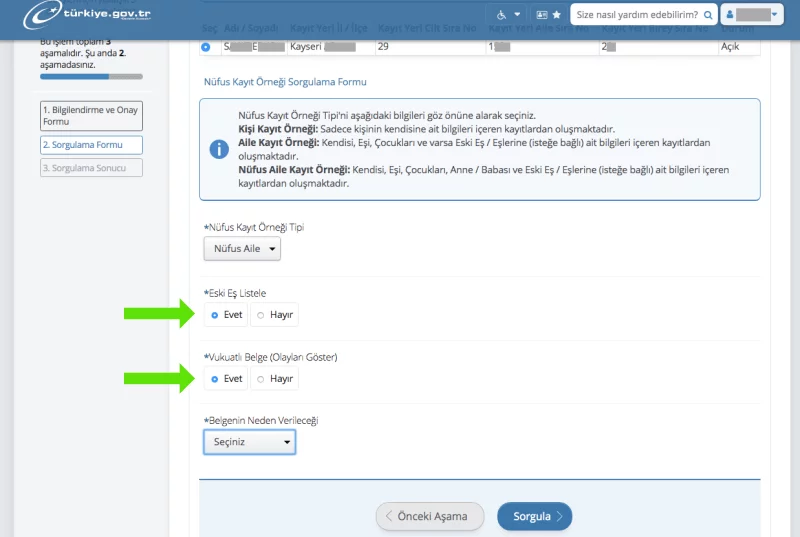Open step 3 Sorgulama Sonucu
This screenshot has width=800, height=537.
[91, 168]
